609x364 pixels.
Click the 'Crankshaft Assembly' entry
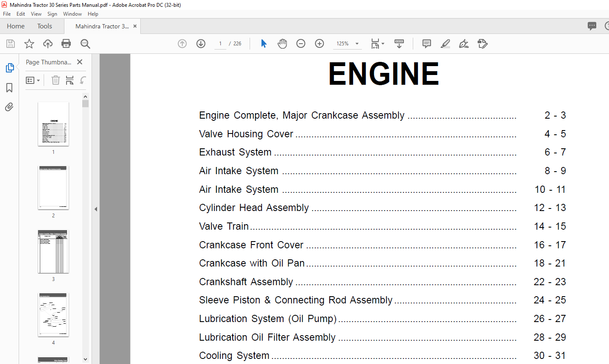pyautogui.click(x=246, y=282)
